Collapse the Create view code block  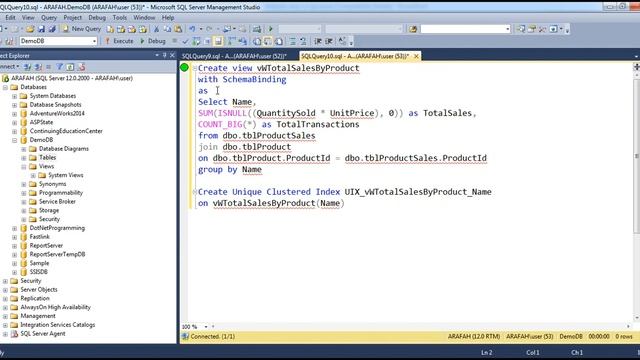[195, 68]
